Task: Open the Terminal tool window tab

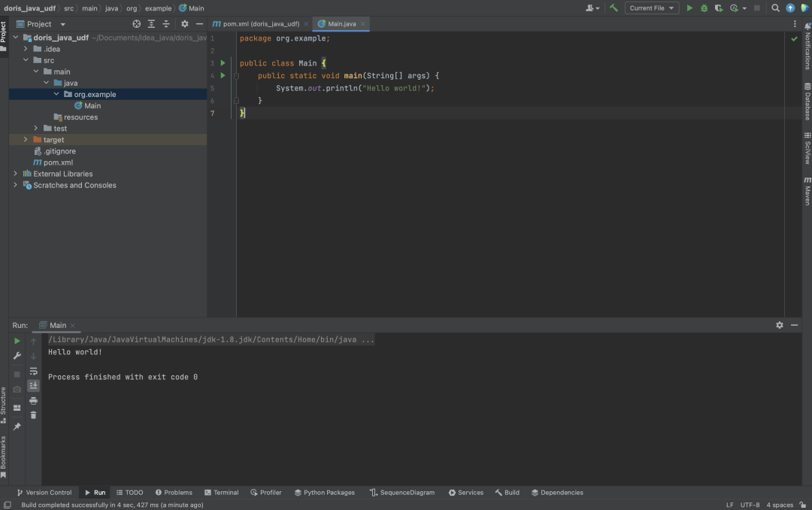Action: coord(221,493)
